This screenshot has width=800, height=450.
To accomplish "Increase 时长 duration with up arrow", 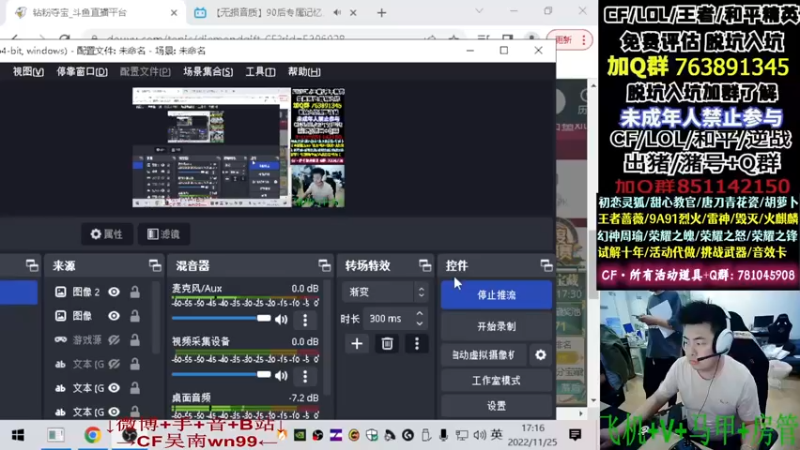I will tap(419, 314).
